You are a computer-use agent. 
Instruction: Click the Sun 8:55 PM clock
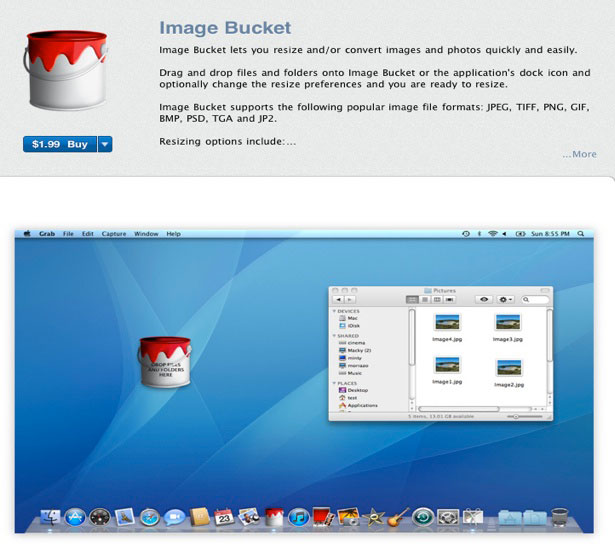click(550, 234)
